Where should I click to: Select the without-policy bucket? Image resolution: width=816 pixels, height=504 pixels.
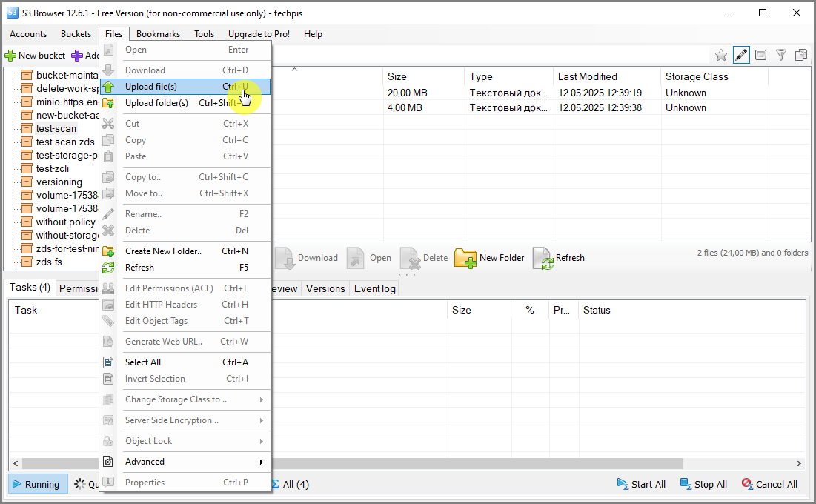[x=65, y=222]
